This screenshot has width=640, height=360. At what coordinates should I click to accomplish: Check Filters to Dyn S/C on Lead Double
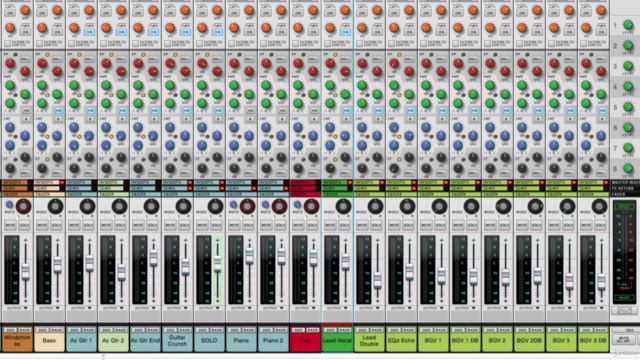359,43
